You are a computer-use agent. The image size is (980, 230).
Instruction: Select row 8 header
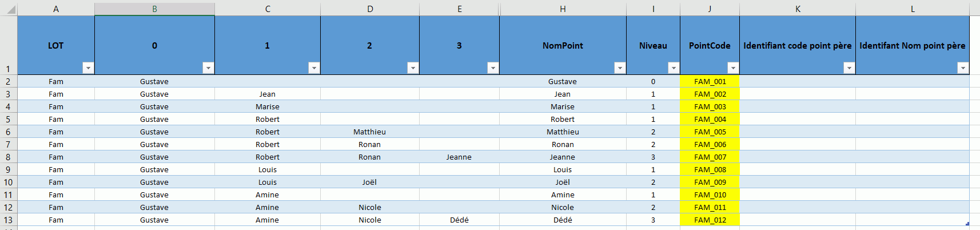point(8,157)
